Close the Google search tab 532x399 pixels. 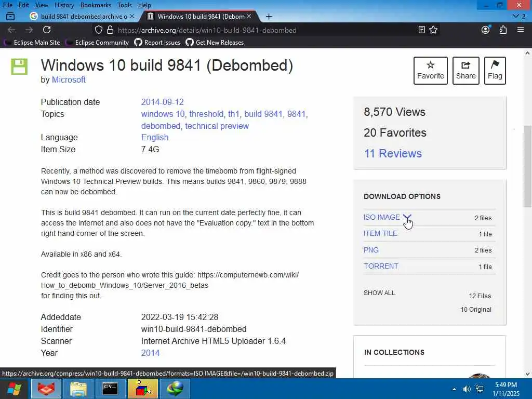click(x=131, y=16)
